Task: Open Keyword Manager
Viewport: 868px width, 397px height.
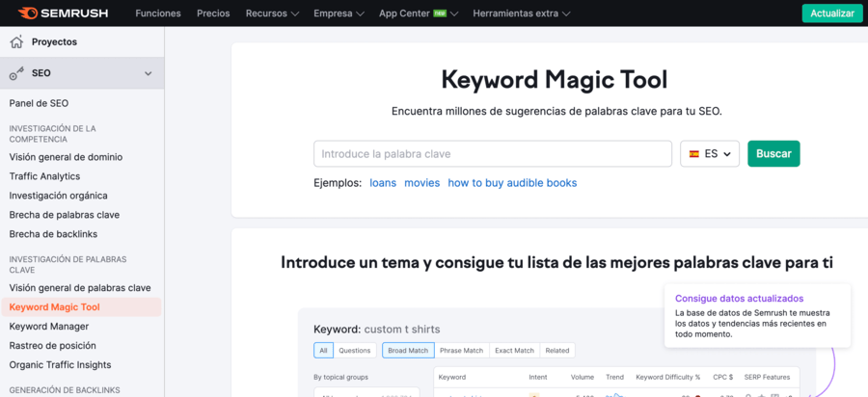Action: tap(49, 327)
